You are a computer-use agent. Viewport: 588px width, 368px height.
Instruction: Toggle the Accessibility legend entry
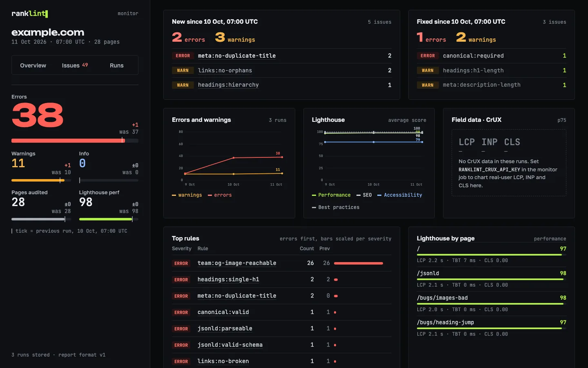pos(400,195)
